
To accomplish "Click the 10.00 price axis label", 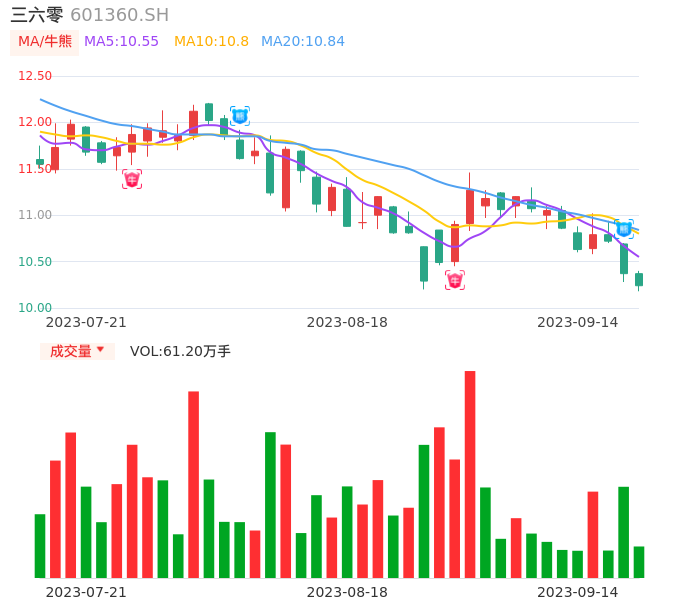I will click(35, 308).
